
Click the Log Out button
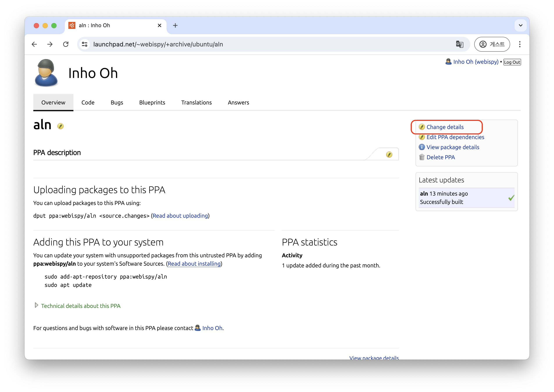512,62
